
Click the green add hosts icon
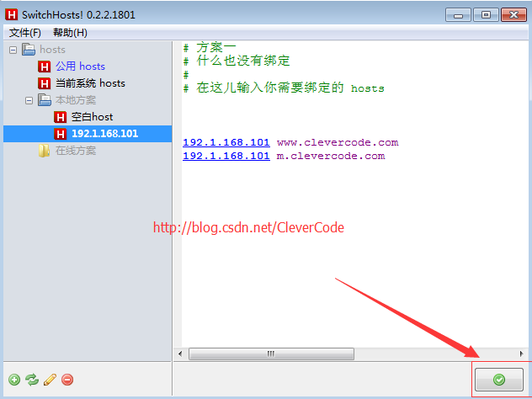pos(14,380)
